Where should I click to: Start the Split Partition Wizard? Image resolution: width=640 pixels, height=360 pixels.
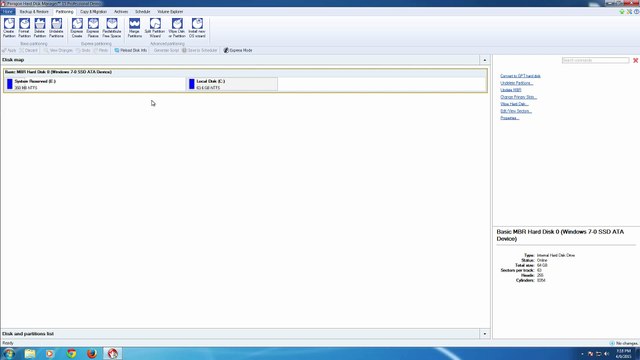pyautogui.click(x=155, y=28)
